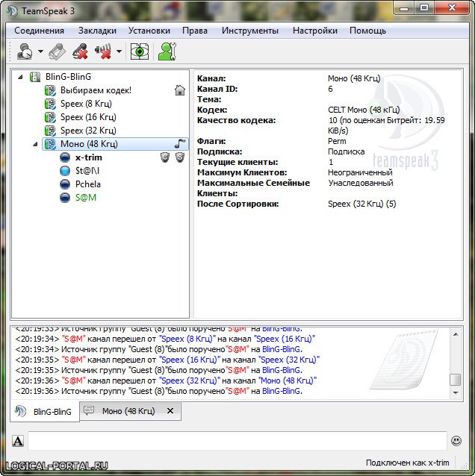
Task: Click the chat message input field
Action: 237,441
